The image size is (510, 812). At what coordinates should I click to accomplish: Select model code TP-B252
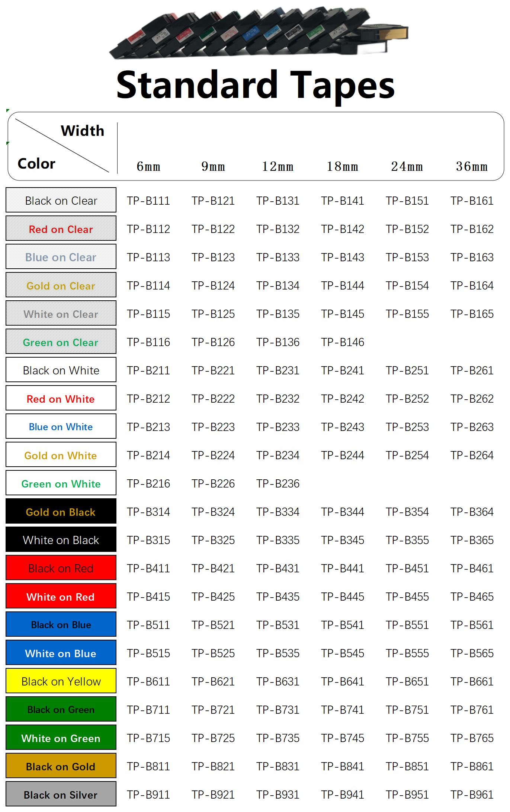point(407,399)
